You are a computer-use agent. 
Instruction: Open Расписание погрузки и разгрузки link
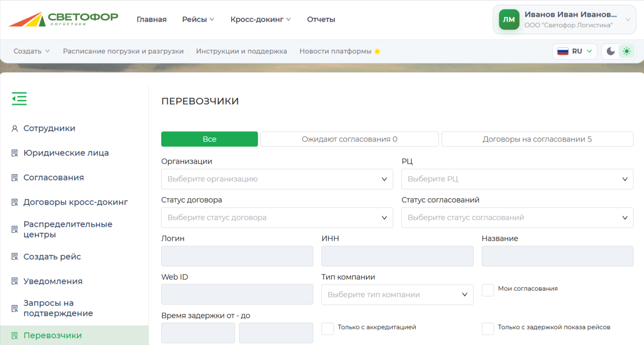tap(123, 51)
